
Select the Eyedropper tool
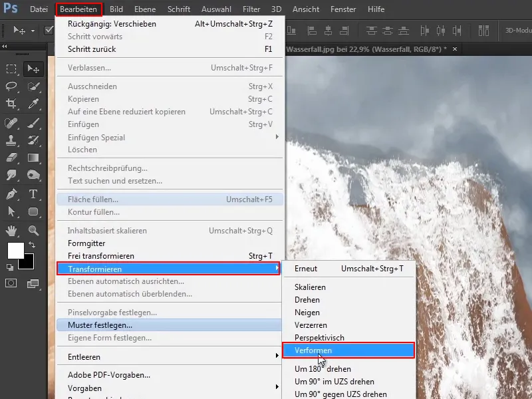[33, 104]
